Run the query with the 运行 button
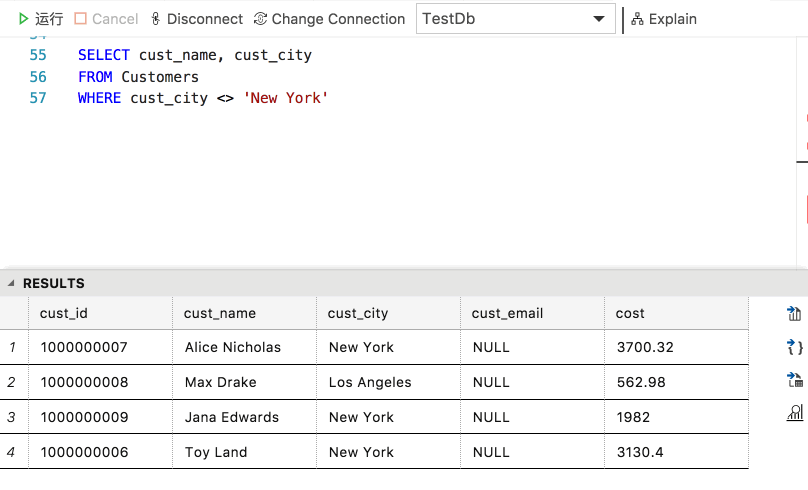 (x=41, y=19)
